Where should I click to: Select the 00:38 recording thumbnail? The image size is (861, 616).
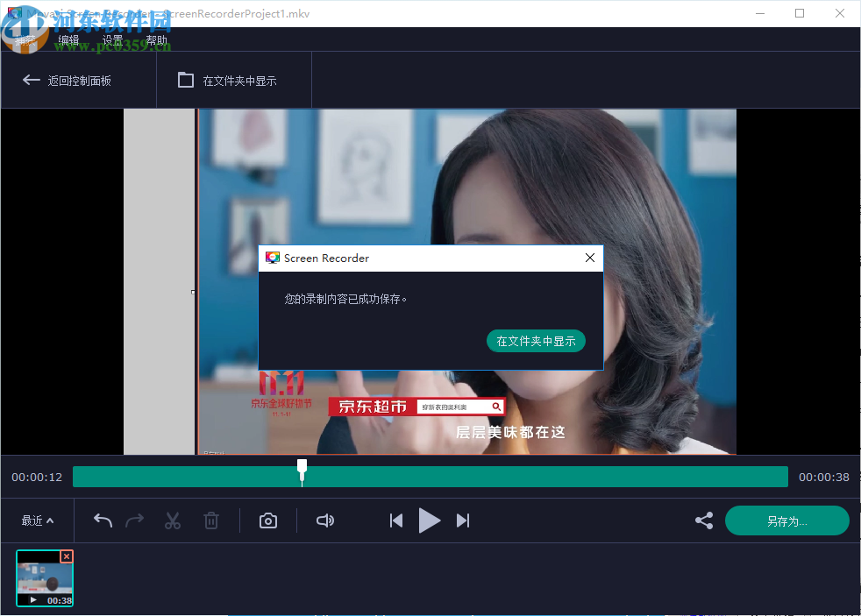(x=44, y=577)
